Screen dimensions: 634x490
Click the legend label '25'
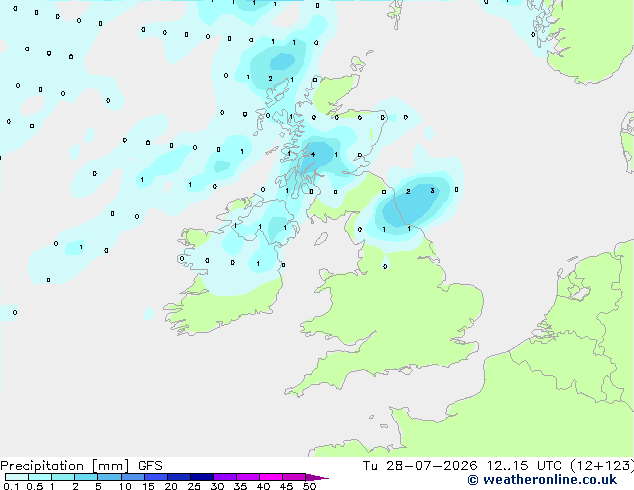click(x=194, y=486)
